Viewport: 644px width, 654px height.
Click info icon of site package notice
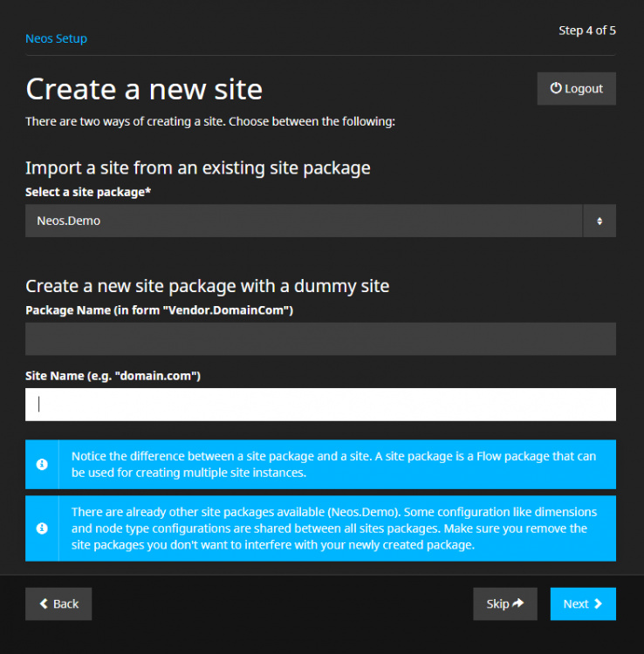point(42,464)
